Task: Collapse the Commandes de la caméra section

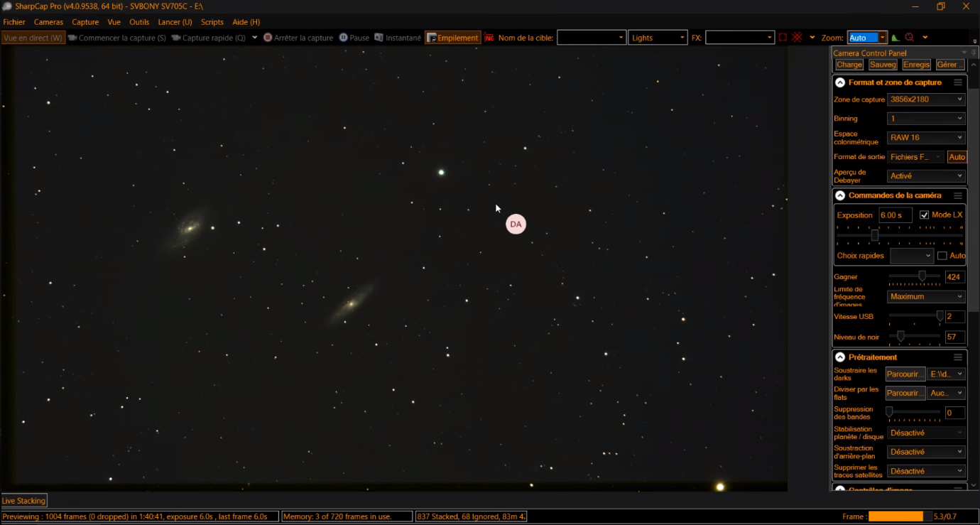Action: [840, 195]
